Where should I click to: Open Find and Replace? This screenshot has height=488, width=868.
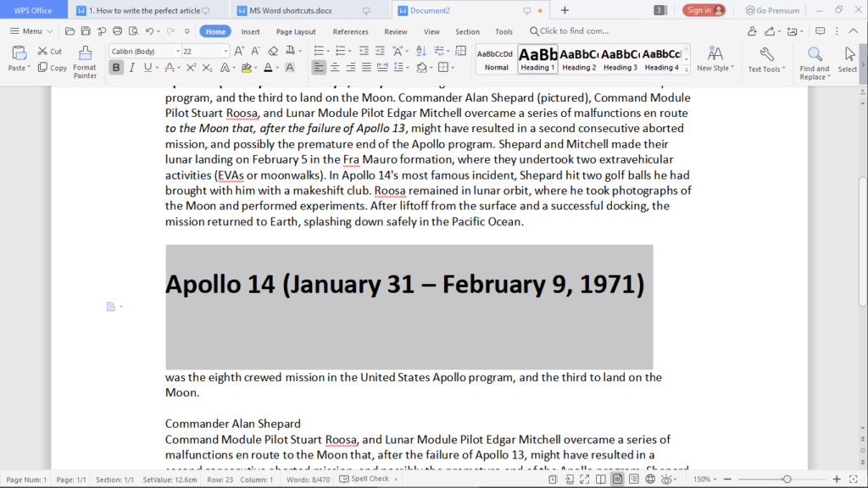click(x=814, y=60)
